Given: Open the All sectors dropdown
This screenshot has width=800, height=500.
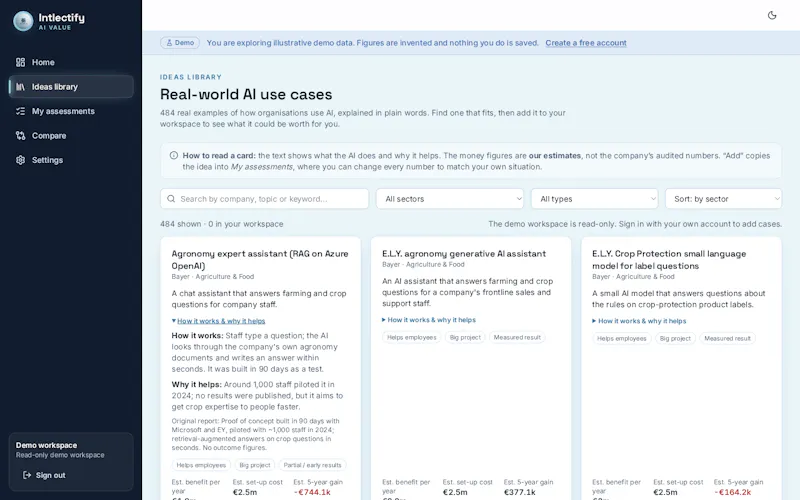Looking at the screenshot, I should pos(451,199).
